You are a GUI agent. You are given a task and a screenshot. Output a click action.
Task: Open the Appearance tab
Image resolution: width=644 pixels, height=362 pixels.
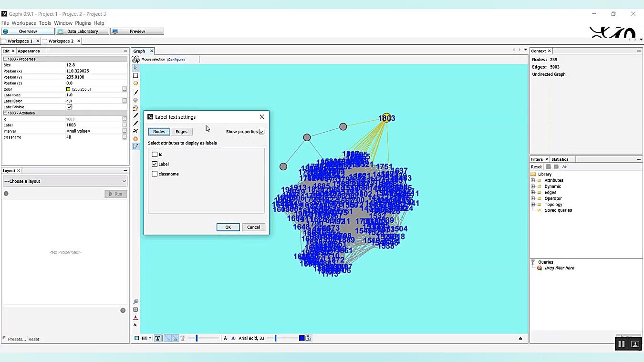click(29, 51)
